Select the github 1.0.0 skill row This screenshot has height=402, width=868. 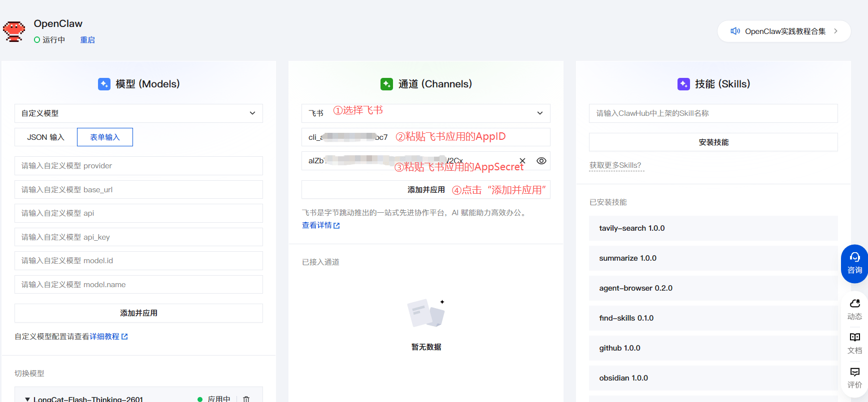pos(713,348)
